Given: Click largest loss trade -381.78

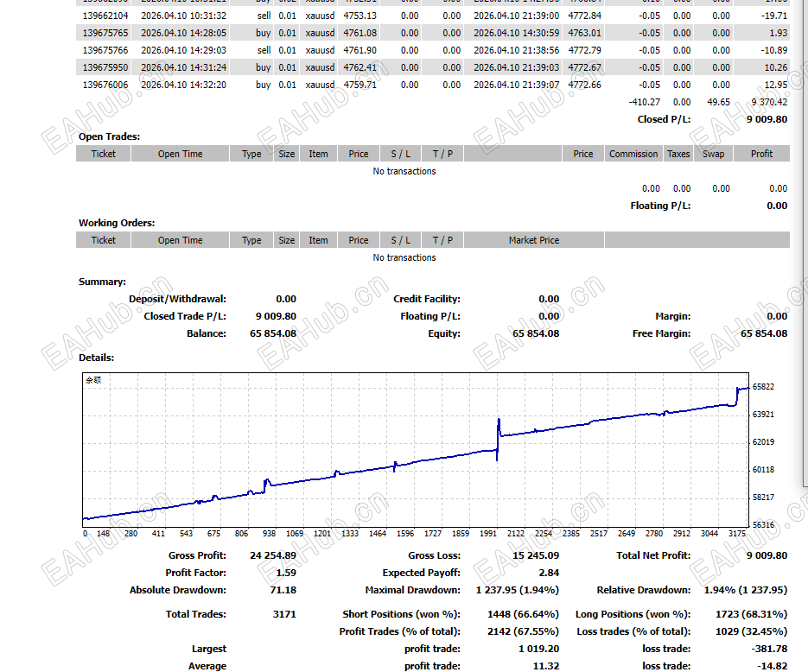Looking at the screenshot, I should [769, 649].
